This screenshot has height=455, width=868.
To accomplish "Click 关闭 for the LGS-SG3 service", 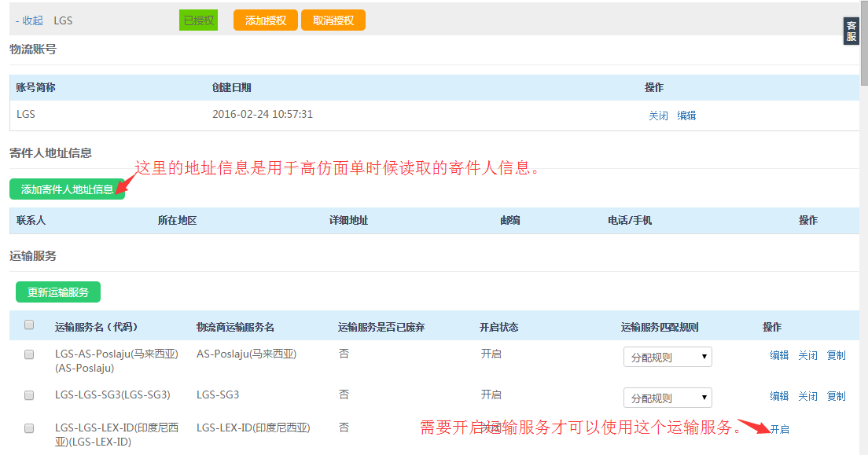I will [807, 396].
